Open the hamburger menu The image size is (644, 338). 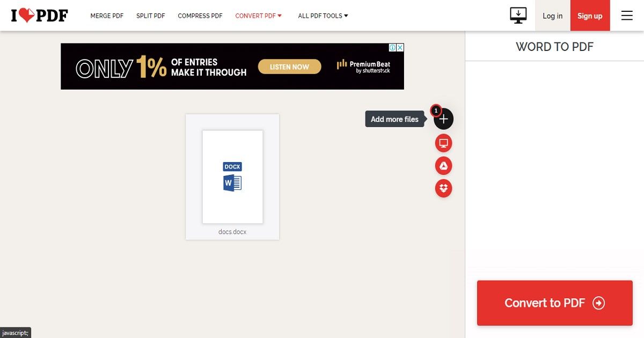coord(627,16)
